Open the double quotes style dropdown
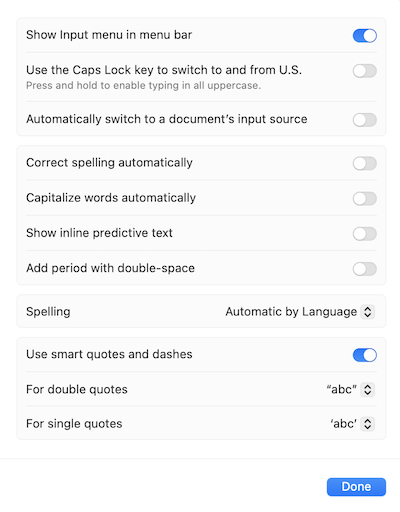400x512 pixels. click(x=350, y=390)
